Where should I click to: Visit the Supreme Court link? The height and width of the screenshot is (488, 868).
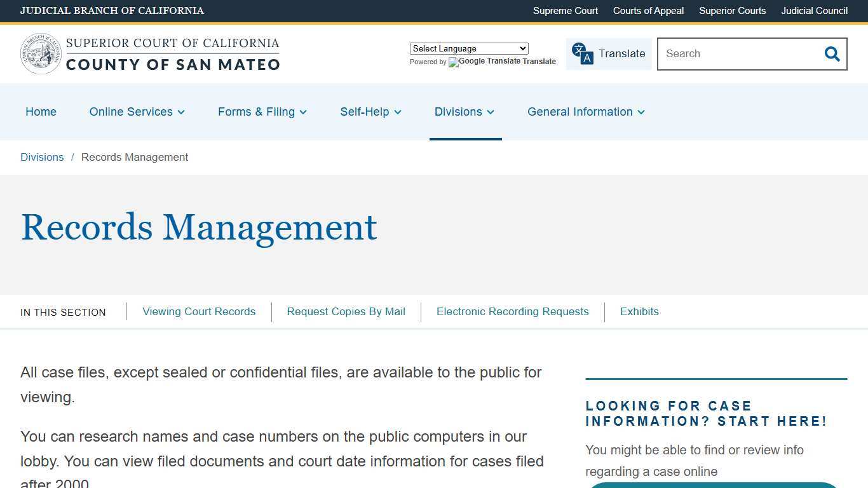tap(565, 11)
